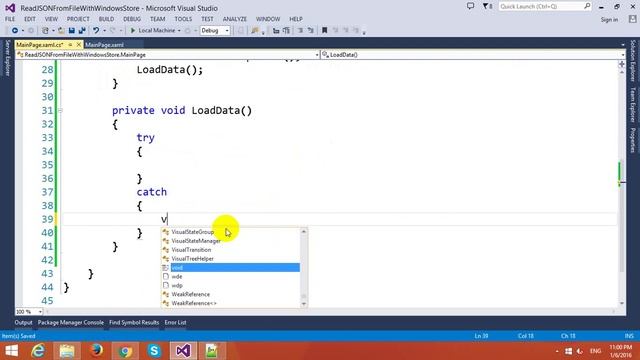Open the Find in Files toolbar icon
The image size is (640, 360).
click(255, 31)
